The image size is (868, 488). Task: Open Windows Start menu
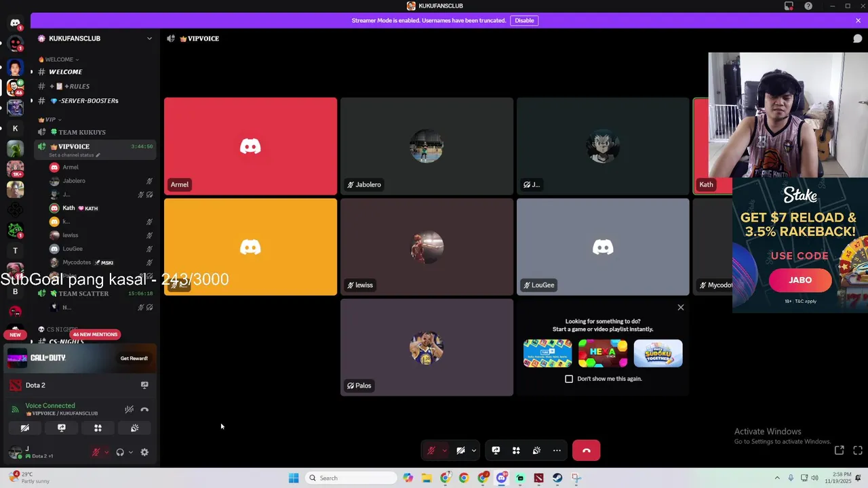point(294,478)
